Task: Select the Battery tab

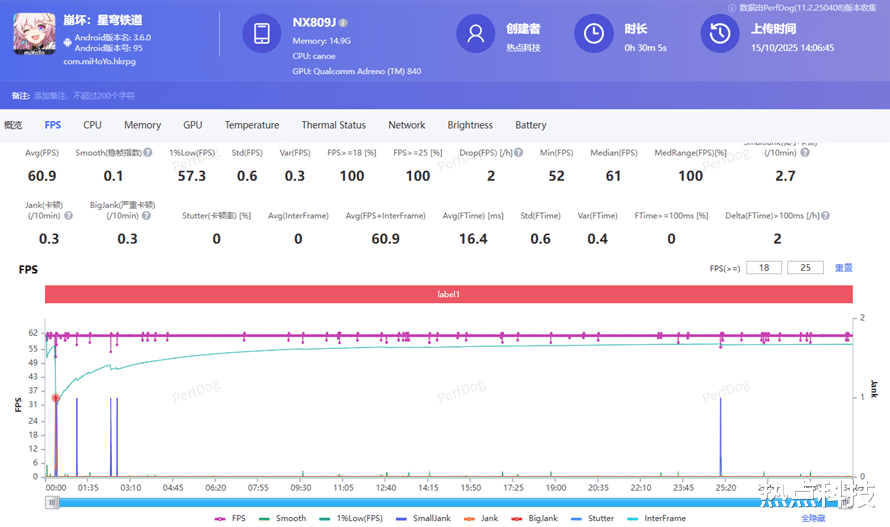Action: click(x=530, y=125)
